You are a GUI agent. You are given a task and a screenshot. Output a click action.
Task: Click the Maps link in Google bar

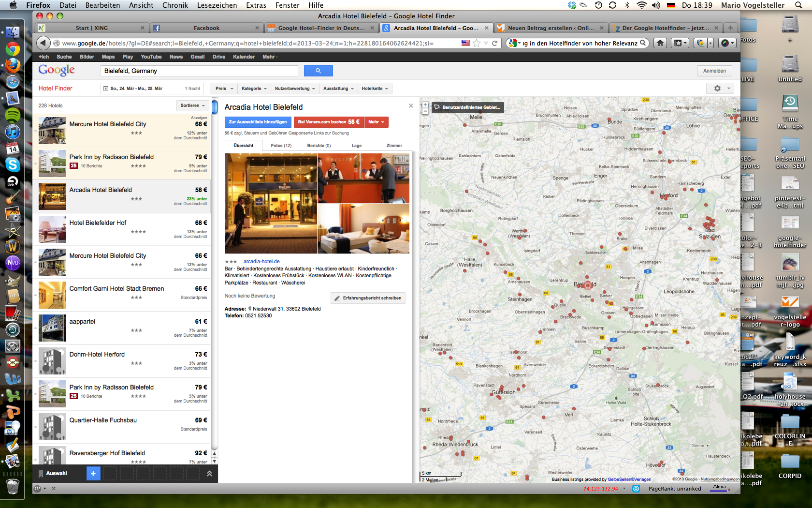pyautogui.click(x=108, y=57)
